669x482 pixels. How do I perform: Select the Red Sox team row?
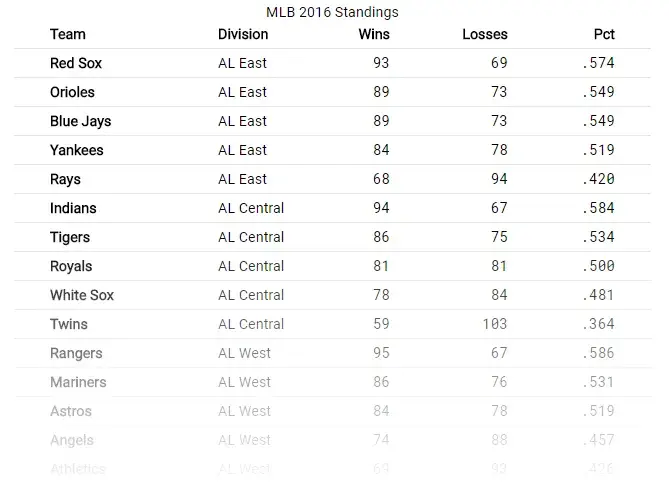click(76, 63)
